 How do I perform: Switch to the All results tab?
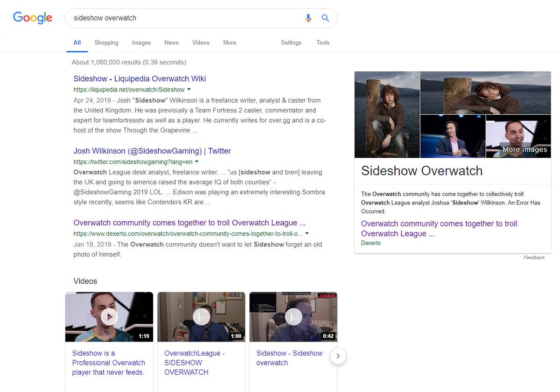click(77, 42)
